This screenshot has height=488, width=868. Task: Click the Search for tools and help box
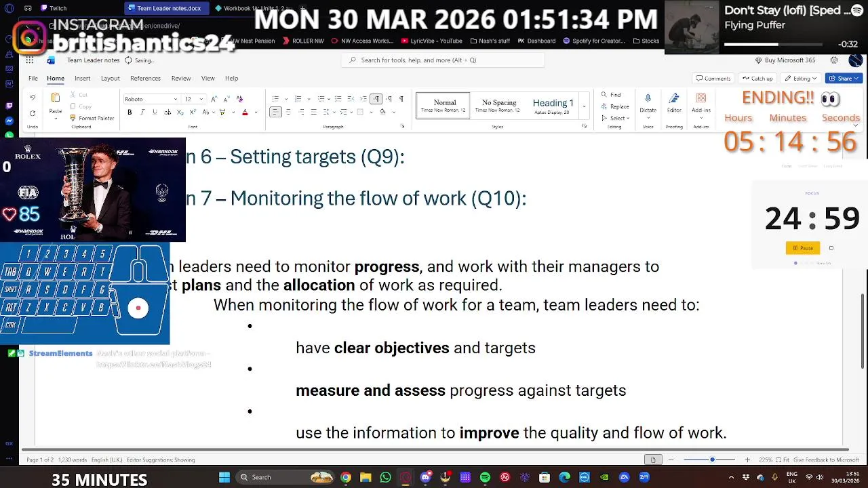coord(443,60)
